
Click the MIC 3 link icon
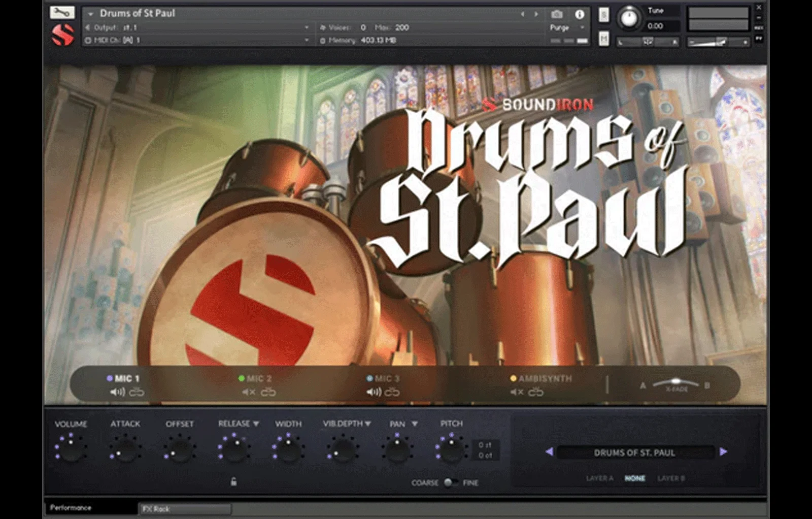click(x=392, y=392)
